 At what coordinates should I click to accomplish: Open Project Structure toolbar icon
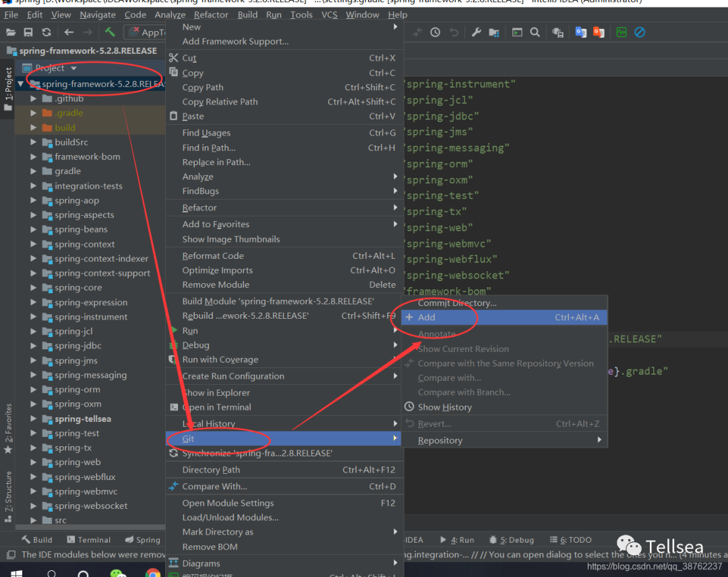pos(494,32)
